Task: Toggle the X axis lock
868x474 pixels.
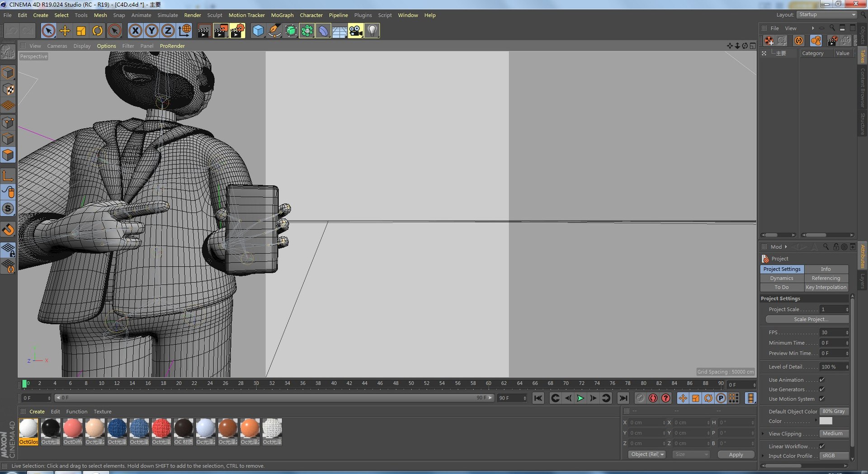Action: click(x=135, y=31)
